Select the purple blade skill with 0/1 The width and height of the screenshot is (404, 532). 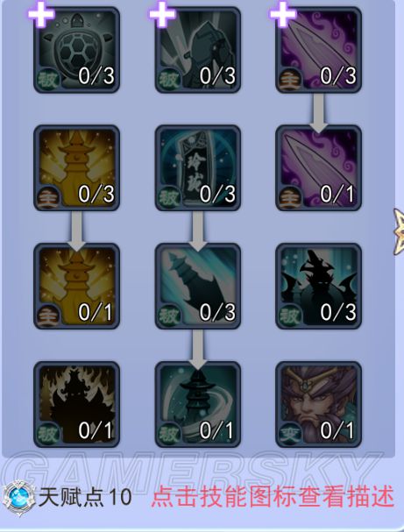(318, 168)
